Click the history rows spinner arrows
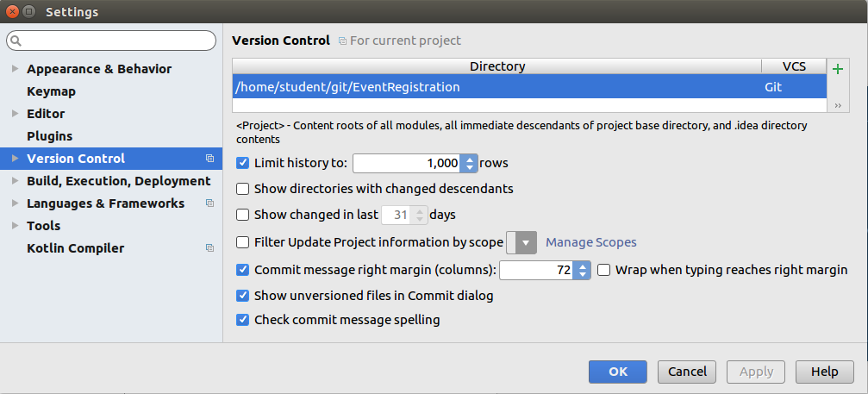This screenshot has height=394, width=868. [469, 162]
